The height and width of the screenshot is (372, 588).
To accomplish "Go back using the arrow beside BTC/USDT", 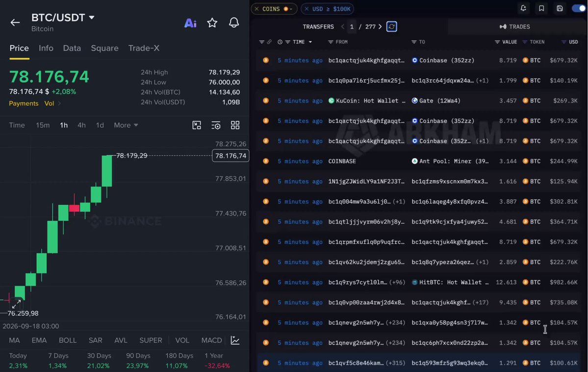I will pyautogui.click(x=15, y=23).
